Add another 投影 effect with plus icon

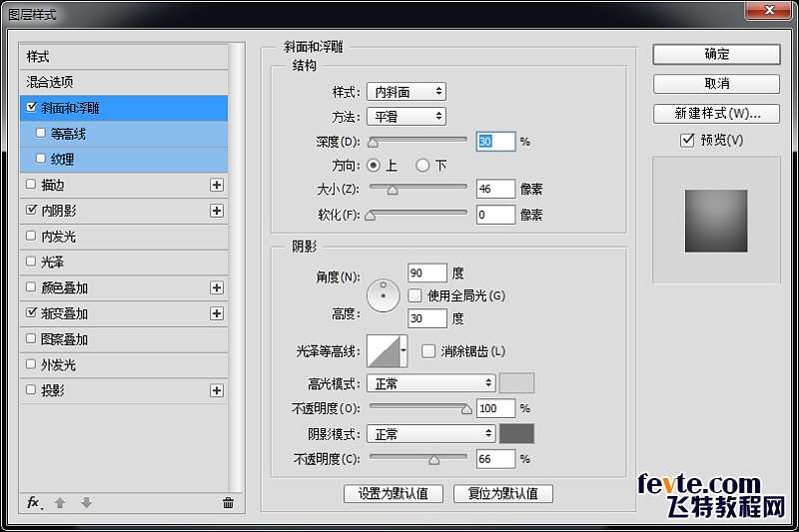(x=217, y=390)
